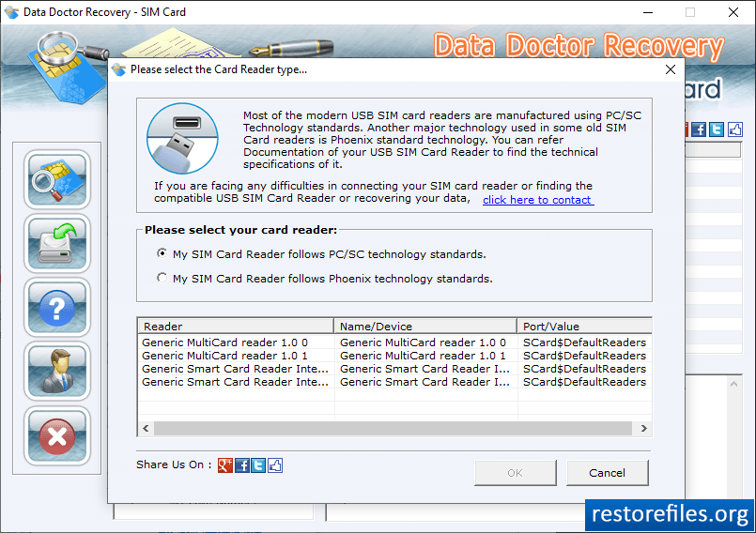Close the Card Reader type dialog
This screenshot has height=533, width=756.
pos(671,69)
